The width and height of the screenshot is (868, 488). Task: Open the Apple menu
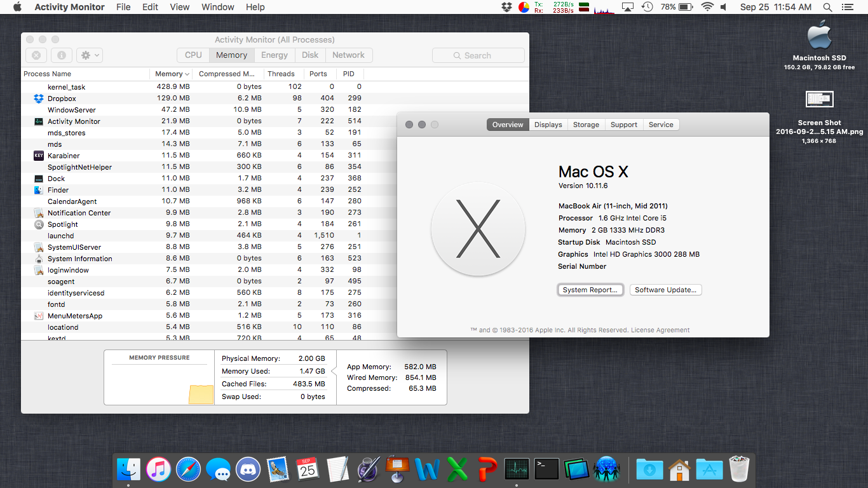coord(17,7)
